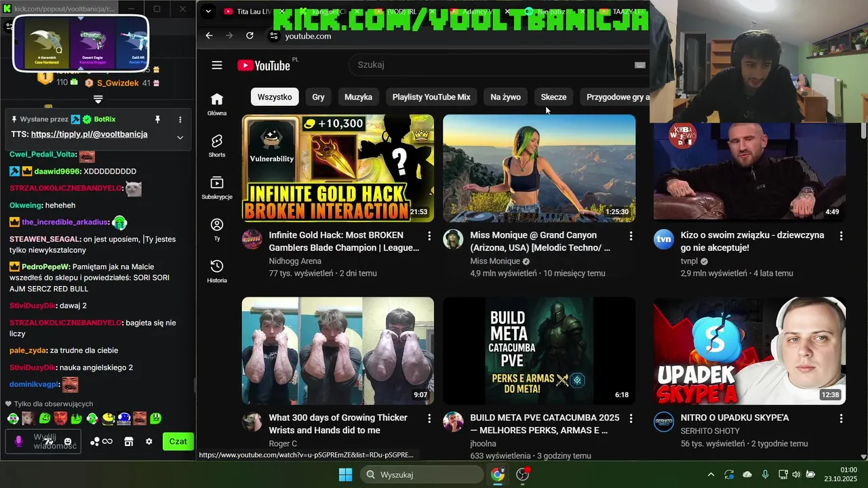868x488 pixels.
Task: Open the Windows Start menu
Action: pyautogui.click(x=345, y=474)
